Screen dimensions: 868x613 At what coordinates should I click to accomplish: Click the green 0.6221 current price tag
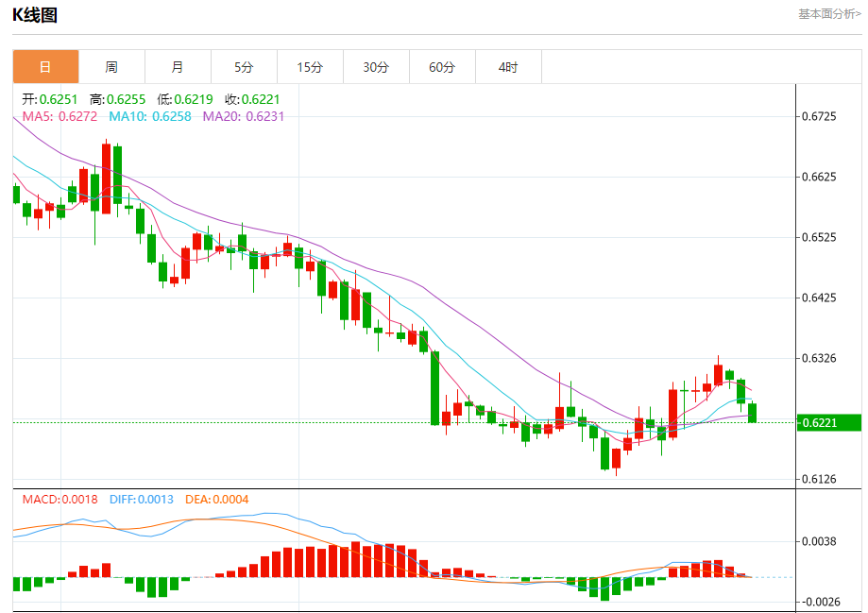[x=828, y=422]
